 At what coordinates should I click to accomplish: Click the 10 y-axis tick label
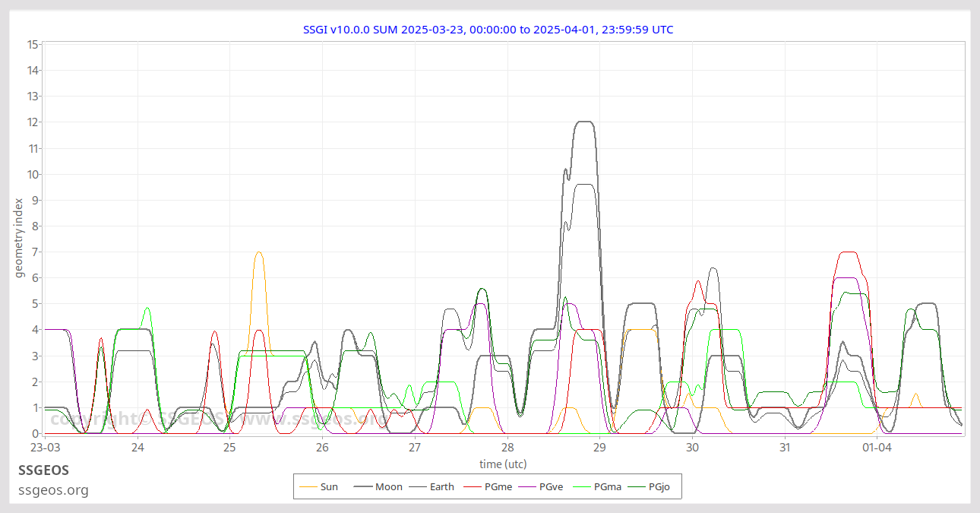32,174
